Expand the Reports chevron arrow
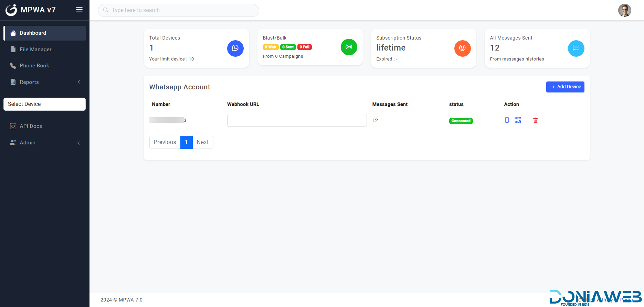This screenshot has width=644, height=307. pyautogui.click(x=79, y=82)
